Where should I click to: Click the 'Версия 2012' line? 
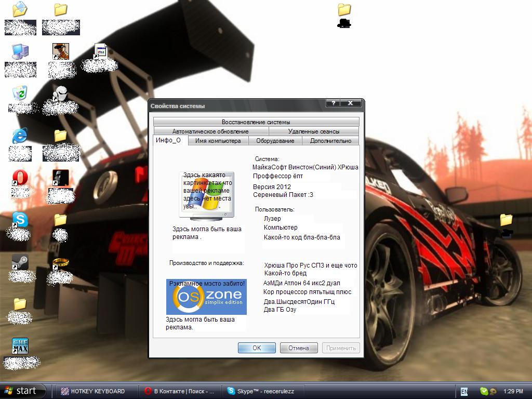tap(272, 187)
